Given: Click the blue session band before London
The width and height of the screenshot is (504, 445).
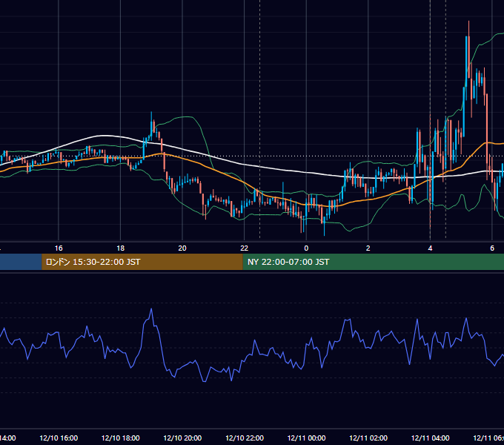Looking at the screenshot, I should [21, 262].
